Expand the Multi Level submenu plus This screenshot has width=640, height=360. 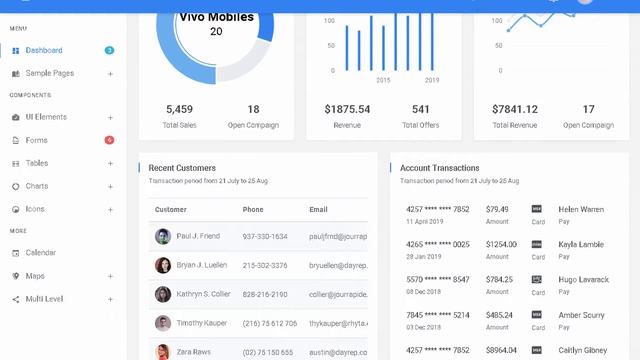click(110, 299)
